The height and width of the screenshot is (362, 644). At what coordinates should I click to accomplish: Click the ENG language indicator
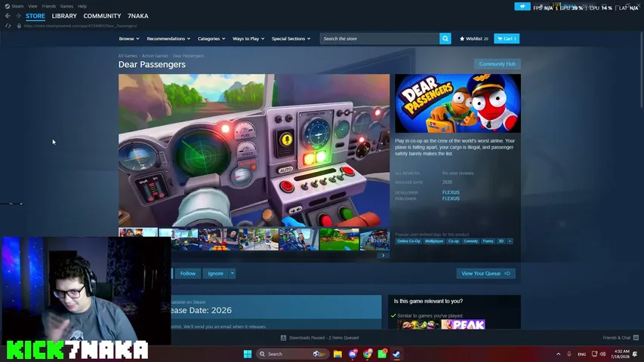coord(582,354)
